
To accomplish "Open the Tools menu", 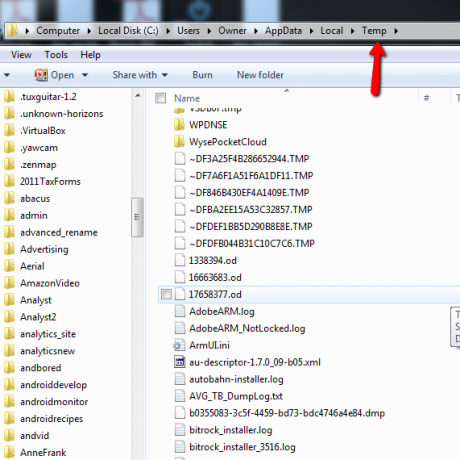I will tap(56, 54).
